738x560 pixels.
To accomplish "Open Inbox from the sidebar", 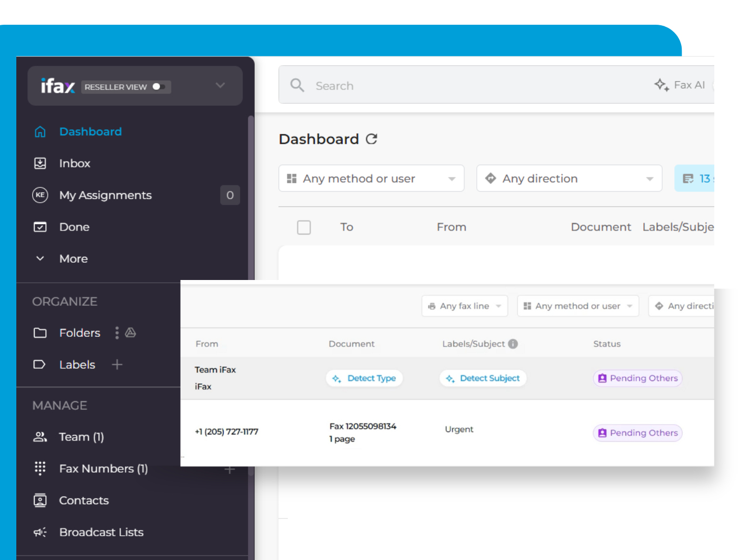I will pyautogui.click(x=75, y=163).
